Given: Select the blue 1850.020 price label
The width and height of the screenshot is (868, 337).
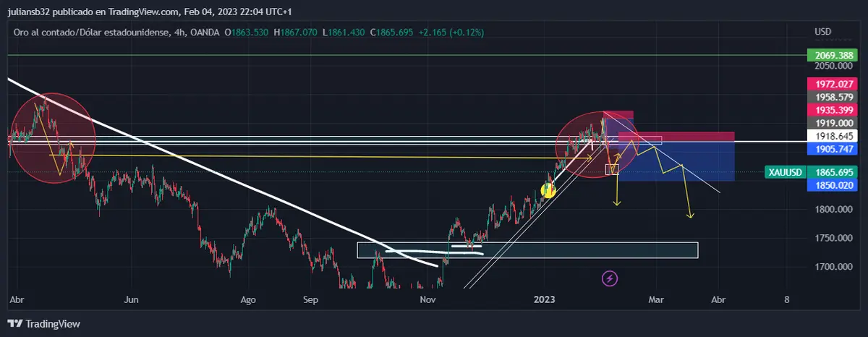Looking at the screenshot, I should point(830,185).
